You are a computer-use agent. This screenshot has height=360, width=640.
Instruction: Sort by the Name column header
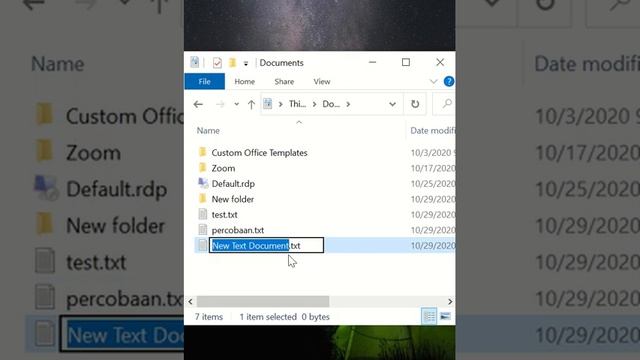coord(208,131)
